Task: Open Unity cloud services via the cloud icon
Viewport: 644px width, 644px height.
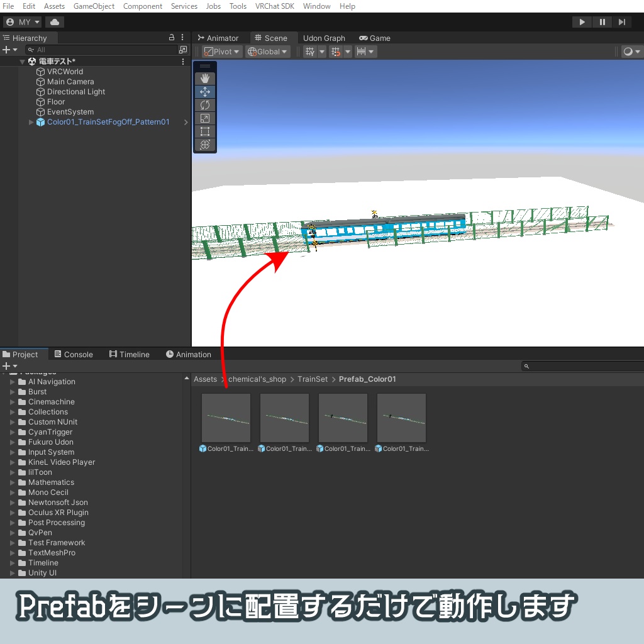Action: (x=54, y=21)
